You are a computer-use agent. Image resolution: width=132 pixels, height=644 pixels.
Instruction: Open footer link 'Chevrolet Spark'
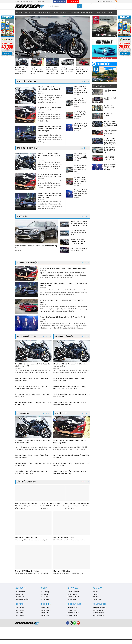pyautogui.click(x=72, y=608)
